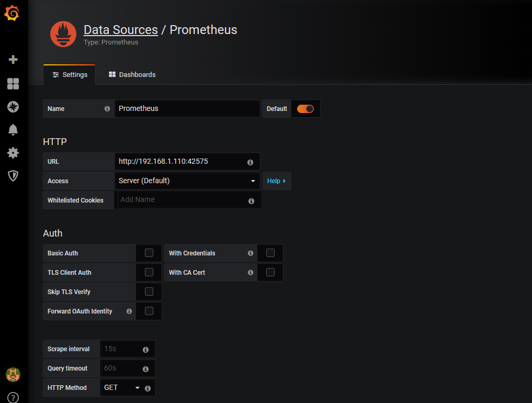Image resolution: width=532 pixels, height=403 pixels.
Task: Click the user avatar in sidebar
Action: coord(13,374)
